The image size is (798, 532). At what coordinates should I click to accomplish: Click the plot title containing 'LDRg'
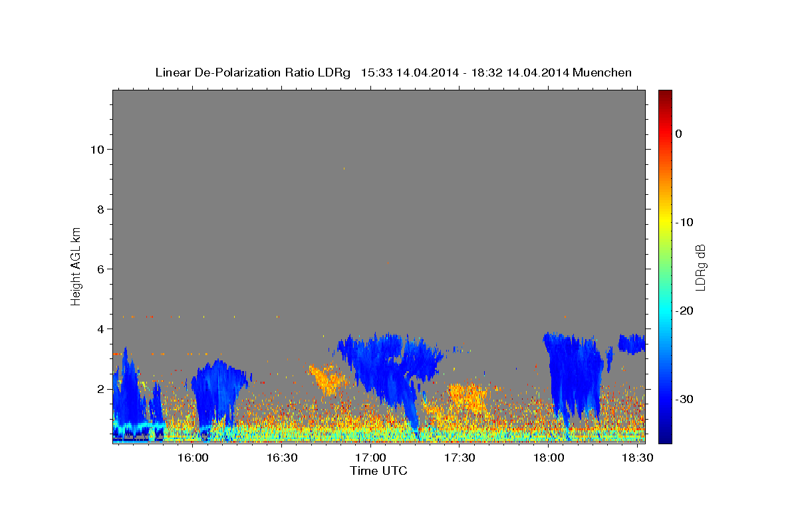tap(393, 72)
